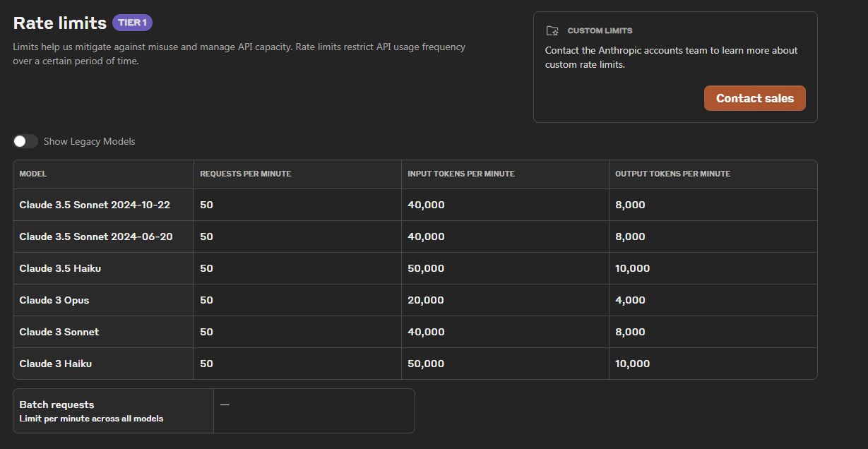
Task: Select the Claude 3 Opus model name
Action: (54, 300)
